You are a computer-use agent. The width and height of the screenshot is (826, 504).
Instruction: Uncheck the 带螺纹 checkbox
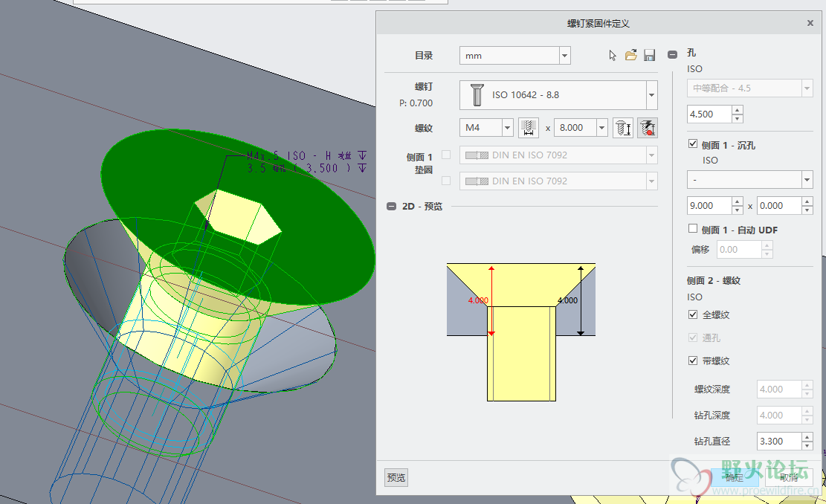click(693, 361)
